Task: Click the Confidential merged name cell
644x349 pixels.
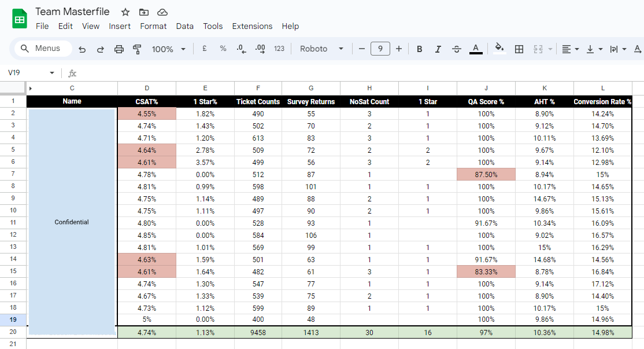Action: (x=72, y=222)
